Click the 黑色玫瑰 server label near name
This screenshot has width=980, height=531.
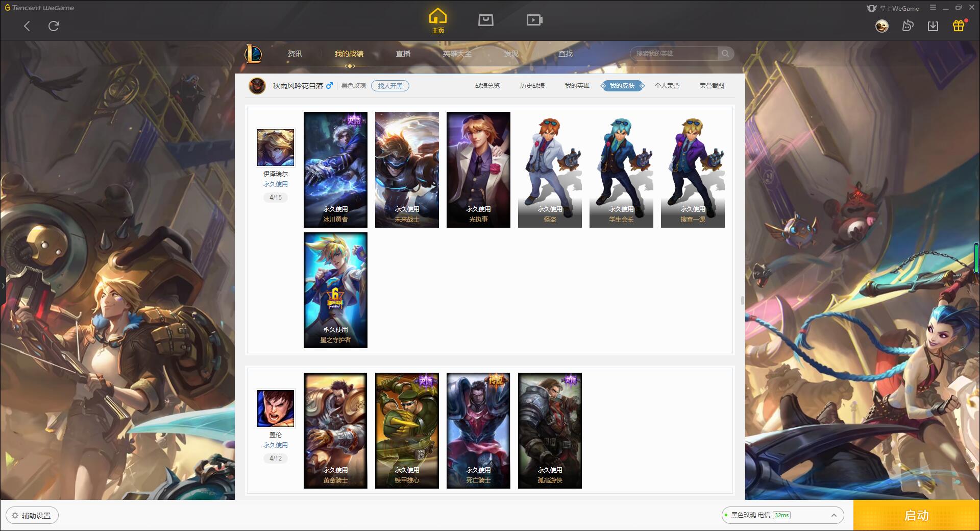click(x=354, y=86)
